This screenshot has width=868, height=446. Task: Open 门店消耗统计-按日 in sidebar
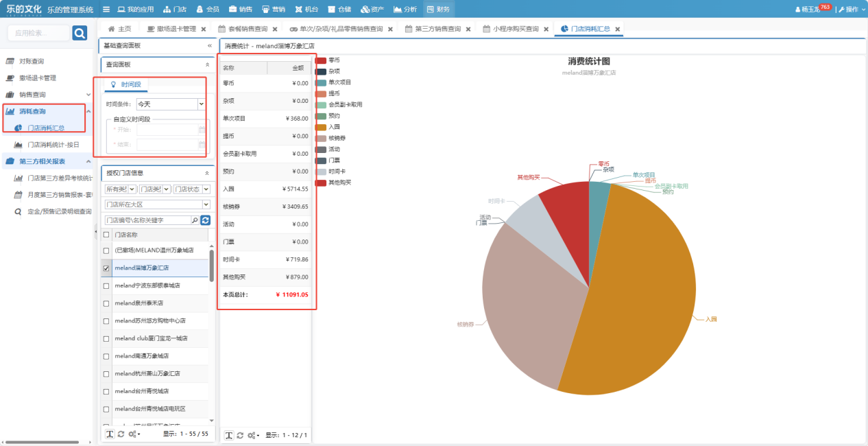53,145
